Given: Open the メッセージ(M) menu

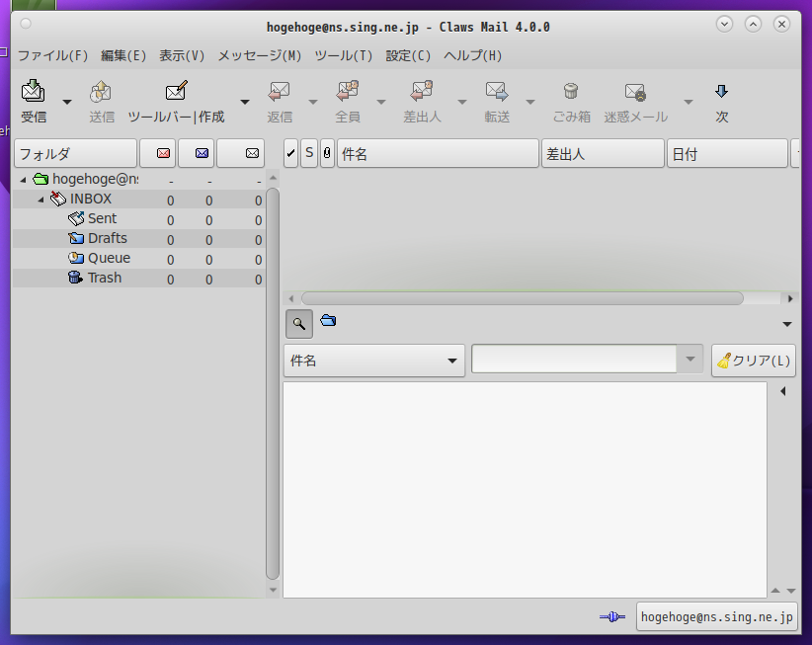Looking at the screenshot, I should 260,55.
